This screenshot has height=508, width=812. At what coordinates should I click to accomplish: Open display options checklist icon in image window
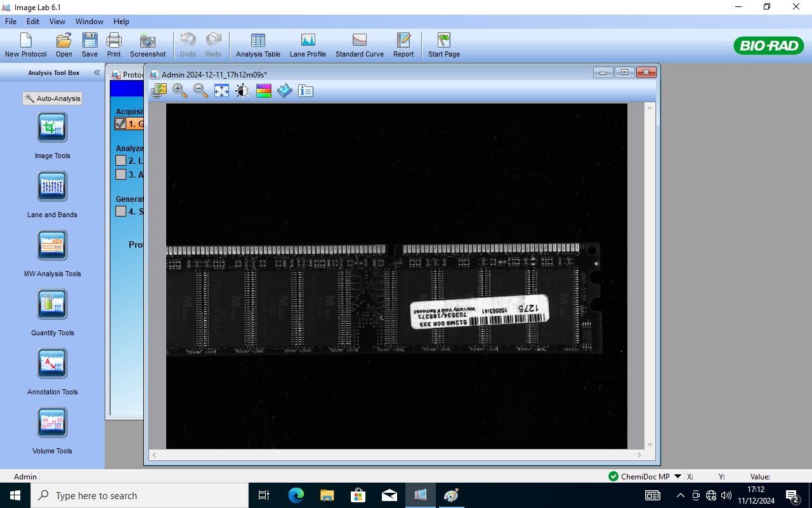pos(159,91)
